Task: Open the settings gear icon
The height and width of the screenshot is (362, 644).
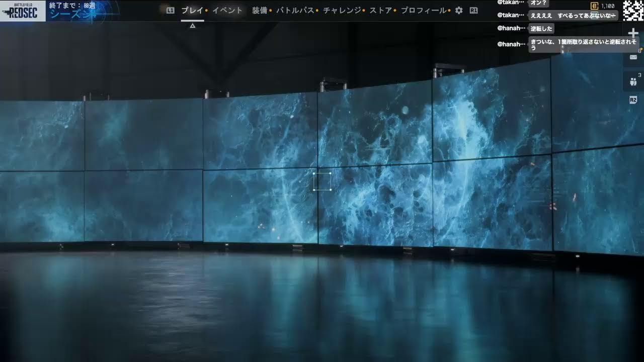Action: [x=459, y=10]
